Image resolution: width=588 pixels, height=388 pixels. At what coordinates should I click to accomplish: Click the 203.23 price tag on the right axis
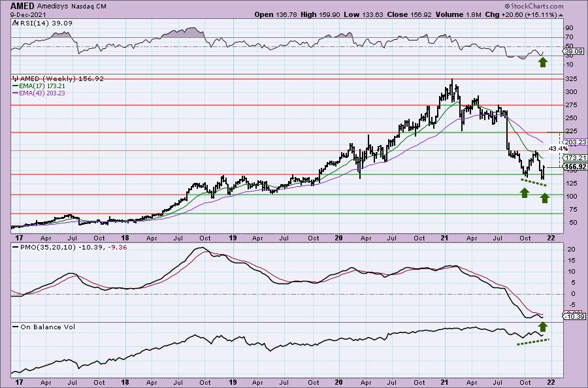(575, 142)
